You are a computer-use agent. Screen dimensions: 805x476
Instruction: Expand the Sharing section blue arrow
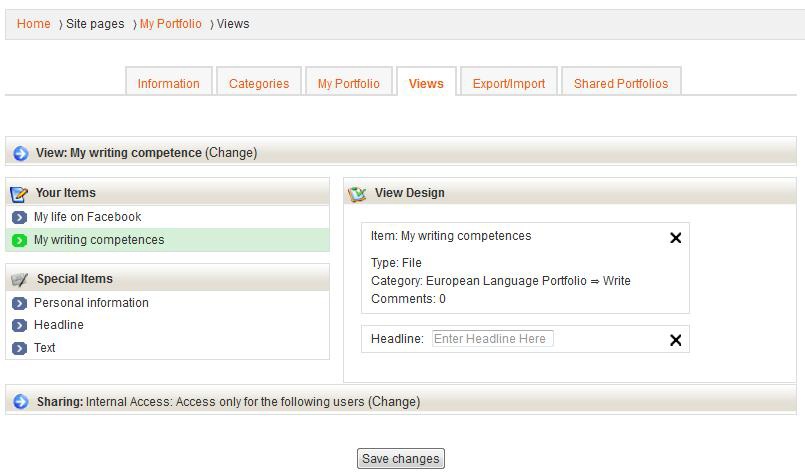click(x=20, y=402)
